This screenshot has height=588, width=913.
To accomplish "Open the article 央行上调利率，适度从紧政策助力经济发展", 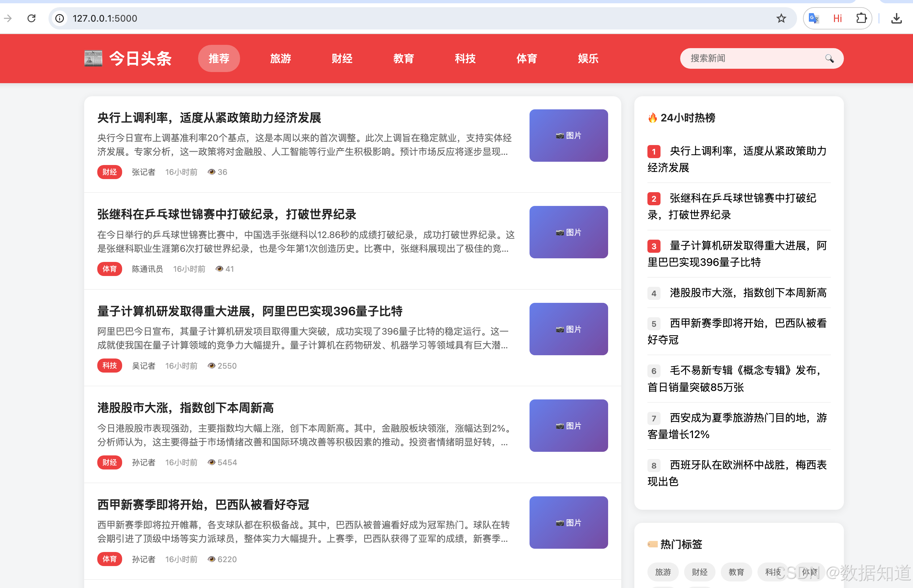I will [209, 119].
